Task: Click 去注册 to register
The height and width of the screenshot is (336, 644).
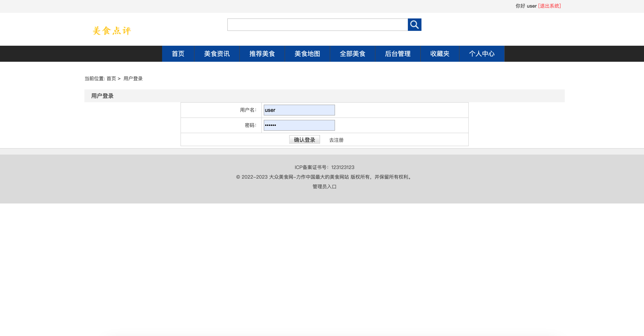Action: point(336,140)
